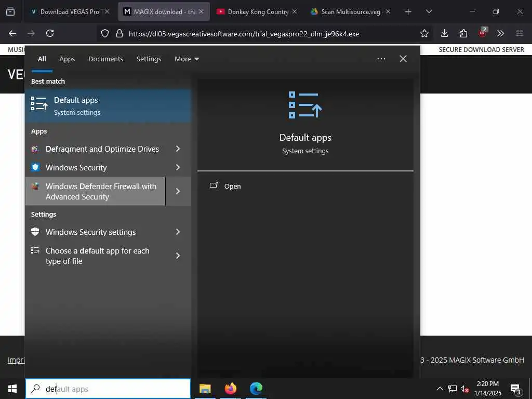Open Firefox View icon

(10, 11)
